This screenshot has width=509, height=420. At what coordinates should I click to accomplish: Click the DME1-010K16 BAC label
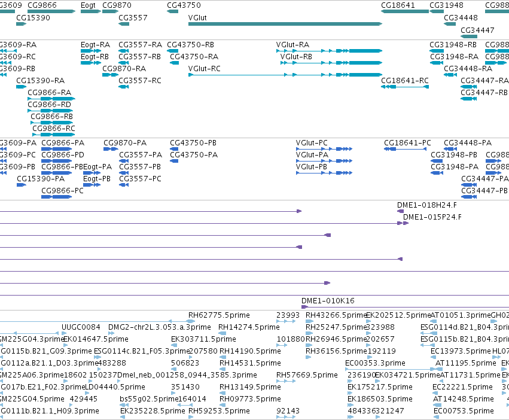click(x=328, y=301)
